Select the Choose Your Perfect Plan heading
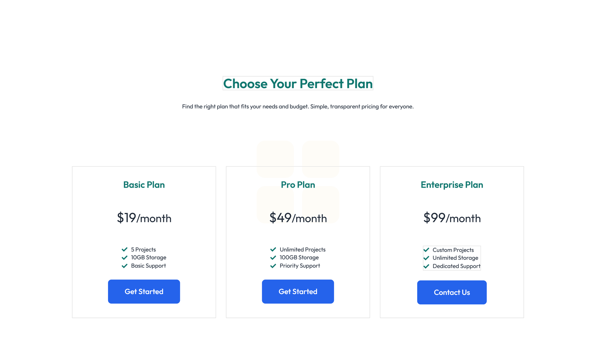Image resolution: width=596 pixels, height=364 pixels. [298, 84]
